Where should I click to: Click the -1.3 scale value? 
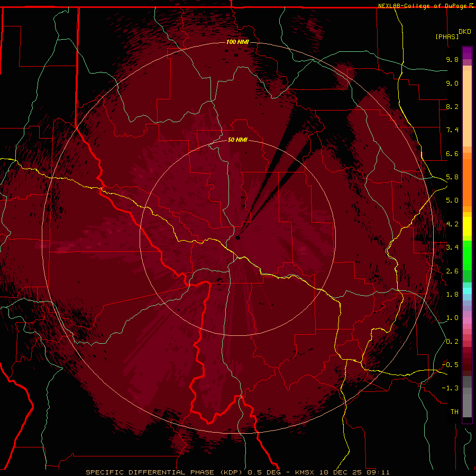tap(450, 388)
